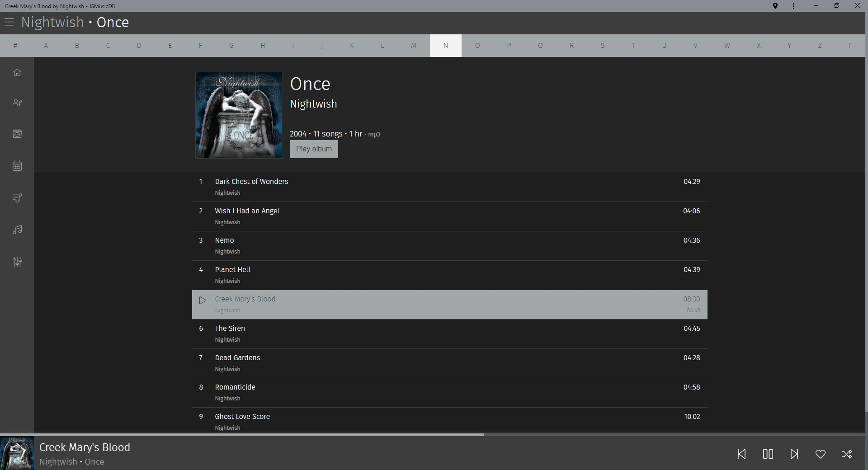
Task: Jump to artists starting with D
Action: (139, 45)
